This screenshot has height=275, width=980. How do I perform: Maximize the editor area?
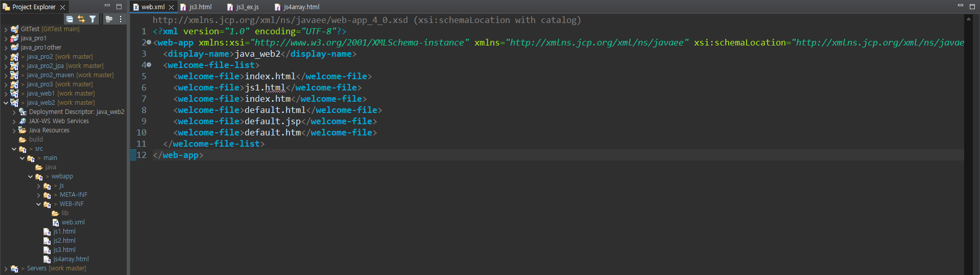tap(972, 6)
